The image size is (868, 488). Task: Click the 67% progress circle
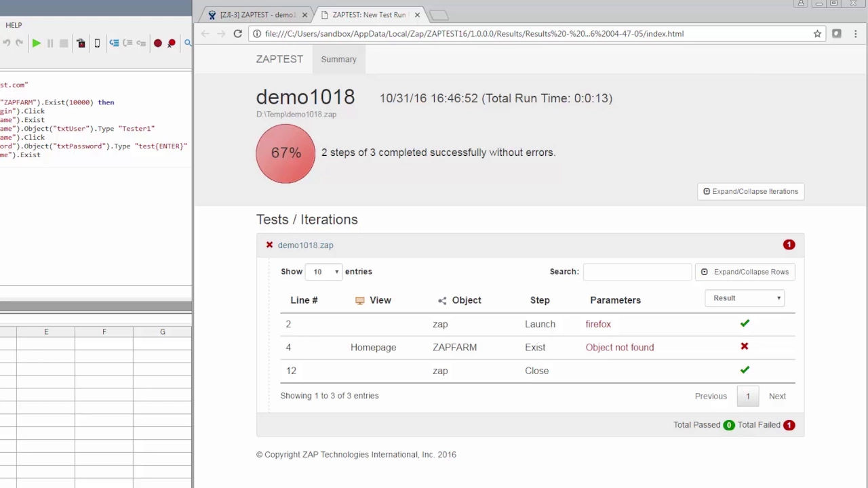tap(285, 153)
